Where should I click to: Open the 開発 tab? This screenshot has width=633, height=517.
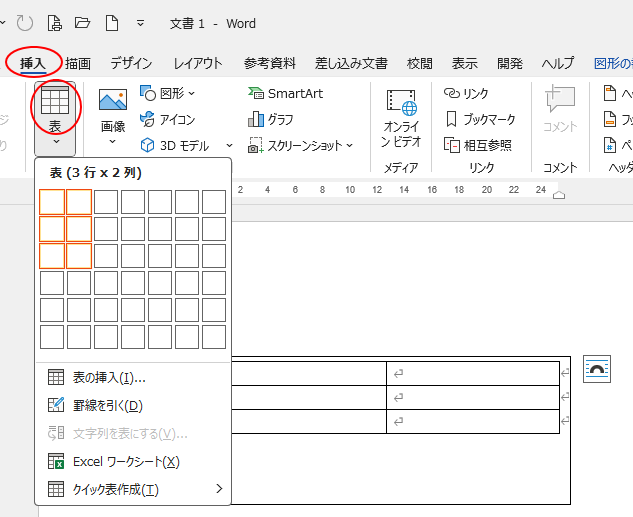pyautogui.click(x=510, y=63)
